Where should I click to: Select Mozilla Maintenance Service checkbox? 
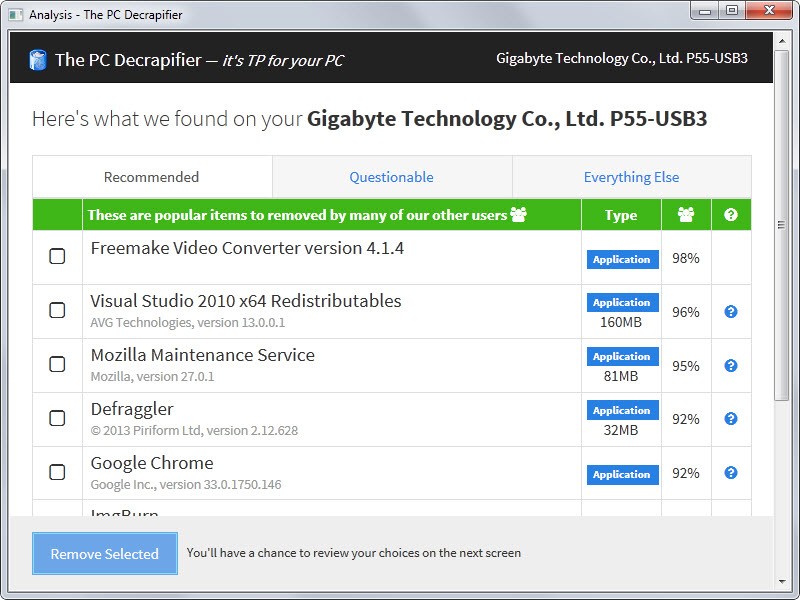57,364
